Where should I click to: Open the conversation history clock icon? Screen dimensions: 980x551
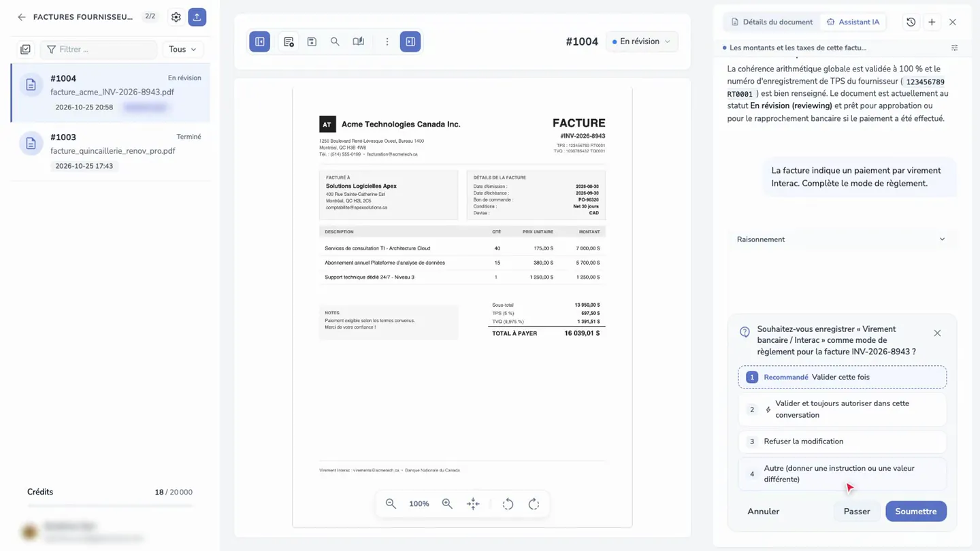coord(911,22)
